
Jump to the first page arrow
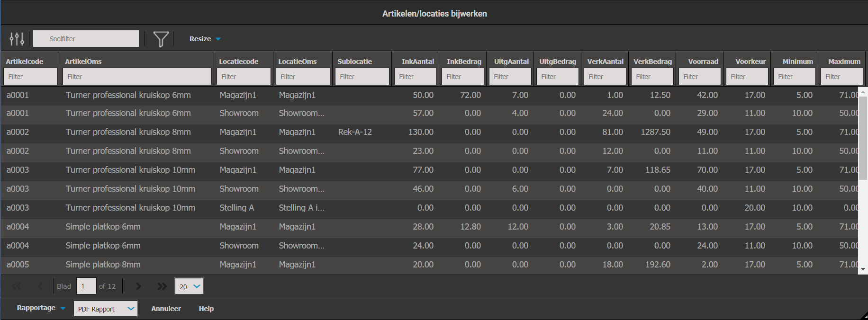17,286
